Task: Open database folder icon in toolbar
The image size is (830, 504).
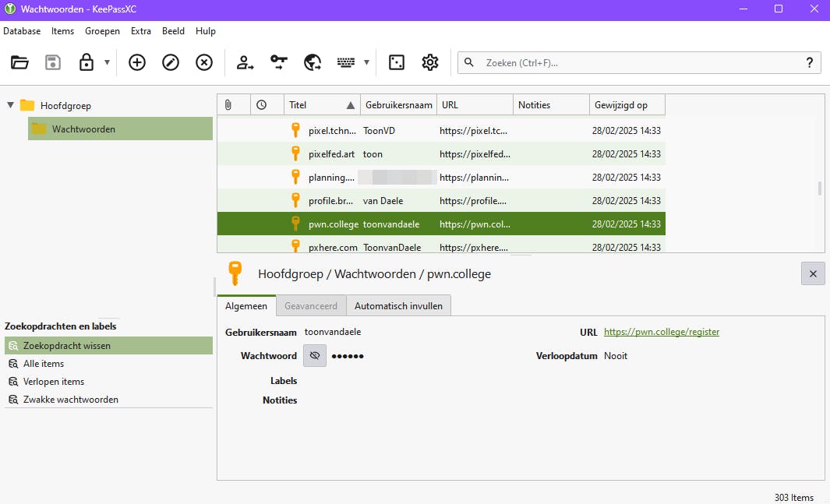Action: coord(19,63)
